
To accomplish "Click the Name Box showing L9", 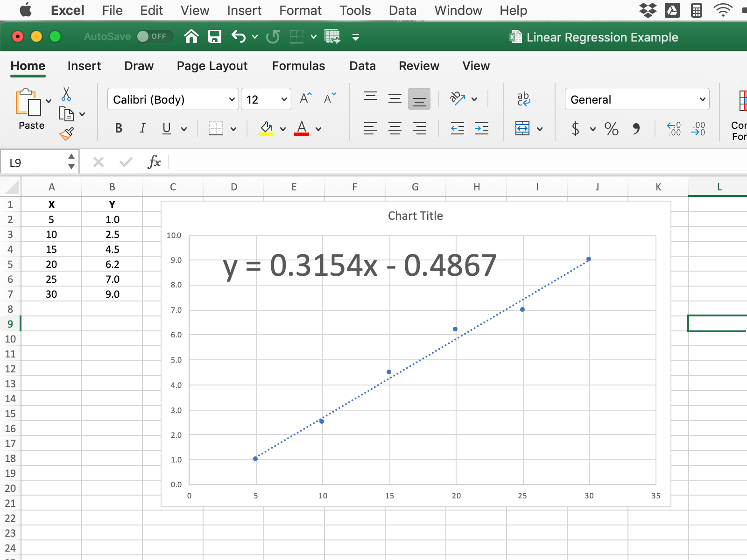I will pos(35,162).
